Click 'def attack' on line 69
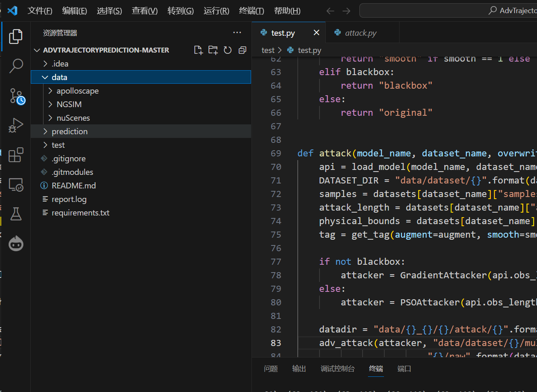This screenshot has width=537, height=392. (324, 153)
